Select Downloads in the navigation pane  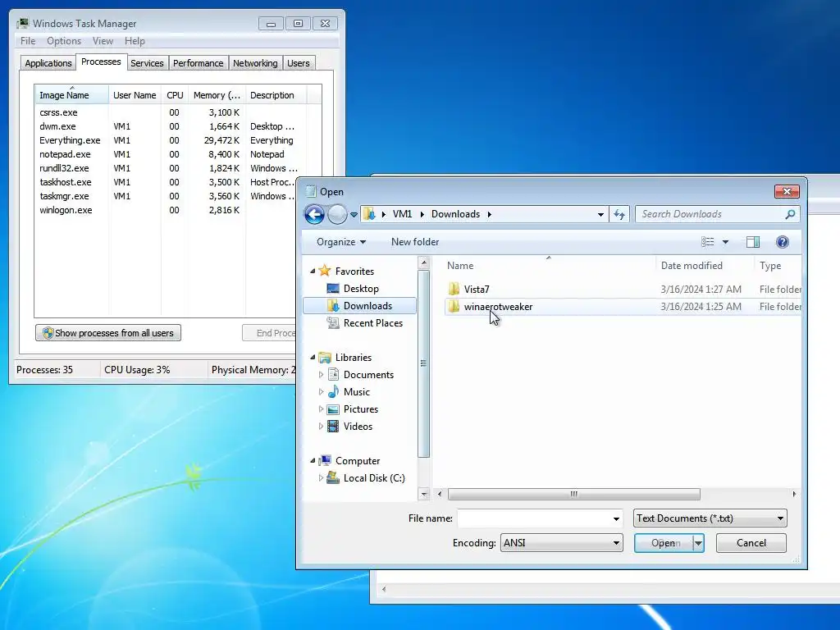(x=360, y=306)
